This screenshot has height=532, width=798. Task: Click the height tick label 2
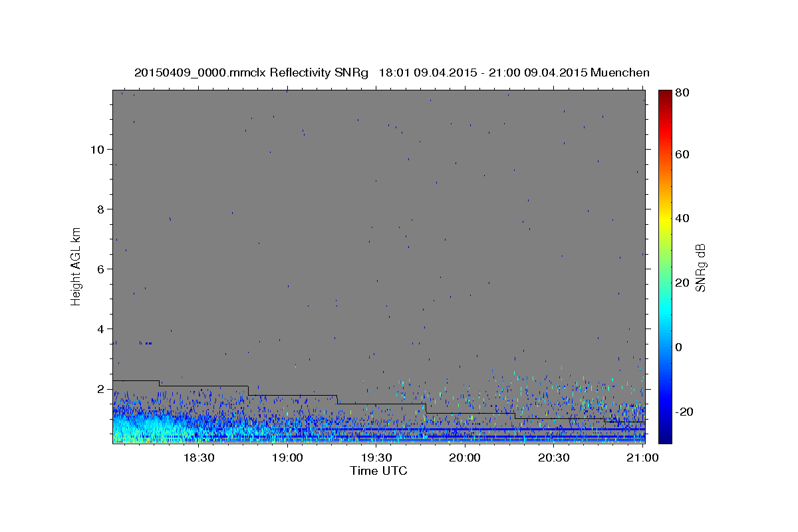[101, 388]
